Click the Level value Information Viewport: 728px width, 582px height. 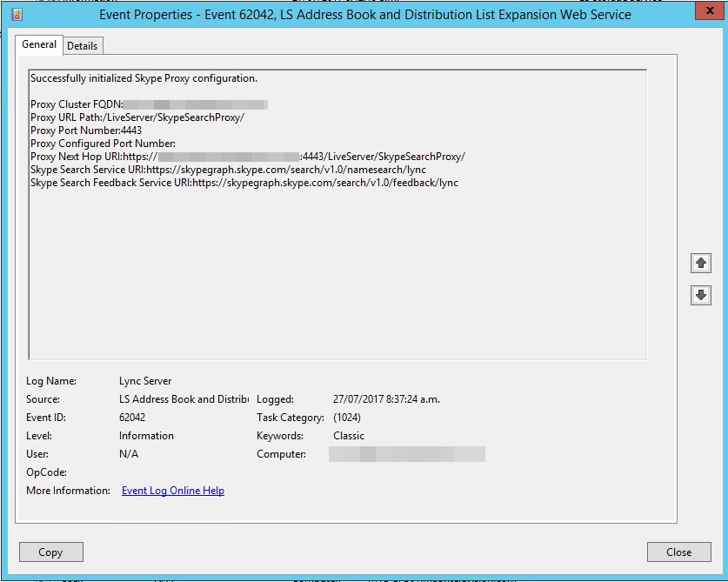tap(146, 436)
